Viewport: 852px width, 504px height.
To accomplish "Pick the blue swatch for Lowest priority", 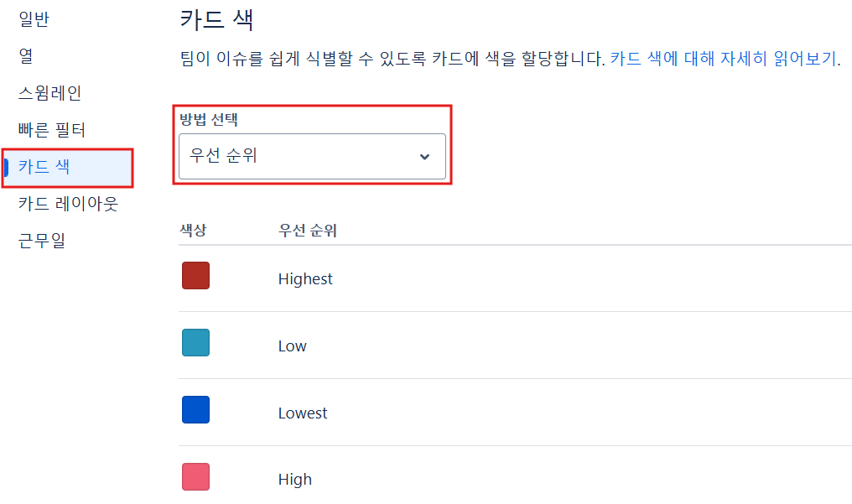I will [x=195, y=409].
